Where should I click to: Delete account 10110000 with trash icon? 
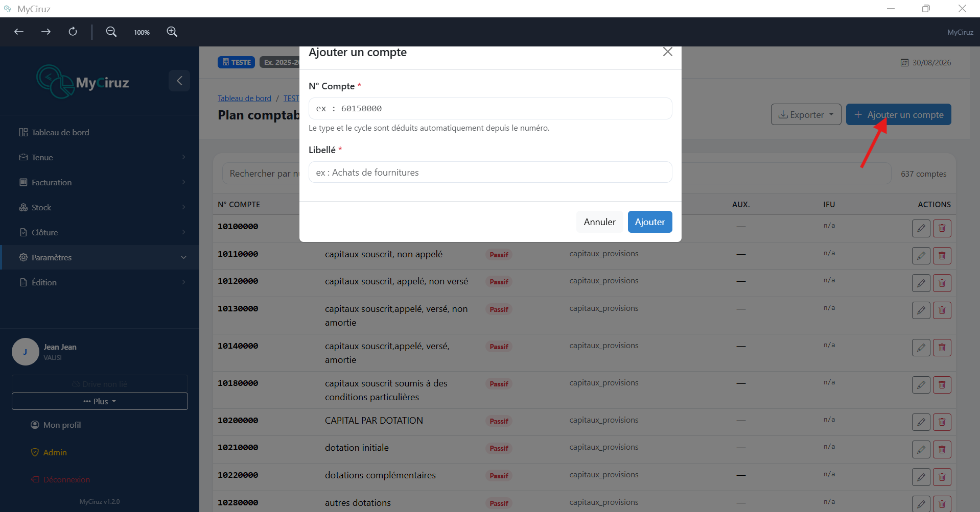coord(942,256)
